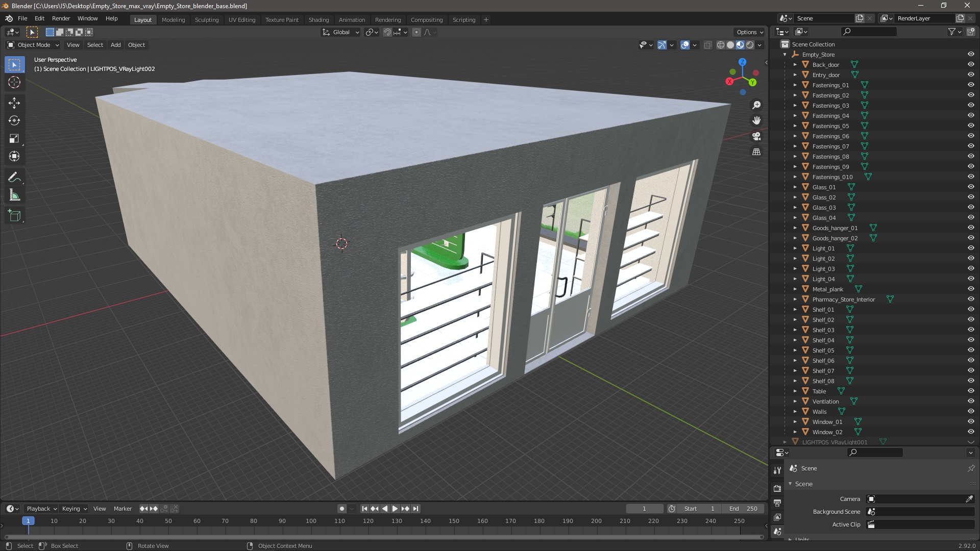Image resolution: width=980 pixels, height=551 pixels.
Task: Hide Table with its eye icon
Action: 971,391
